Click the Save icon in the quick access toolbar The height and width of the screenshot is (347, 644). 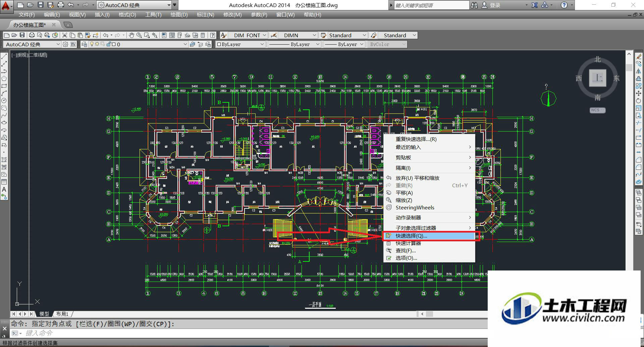[41, 5]
